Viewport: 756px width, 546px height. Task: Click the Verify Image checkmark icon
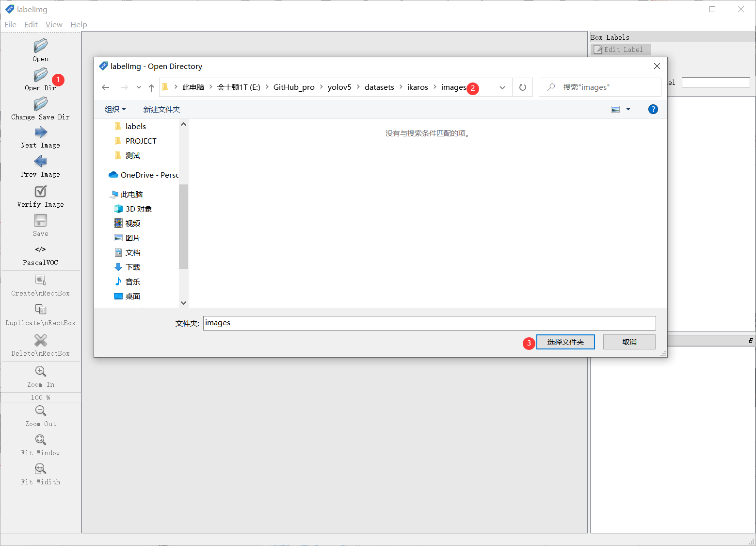[x=41, y=191]
